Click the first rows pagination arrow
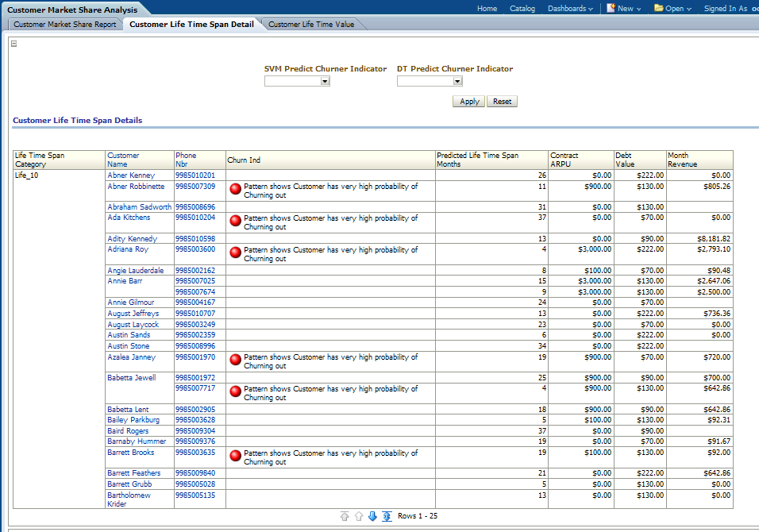 pos(344,516)
